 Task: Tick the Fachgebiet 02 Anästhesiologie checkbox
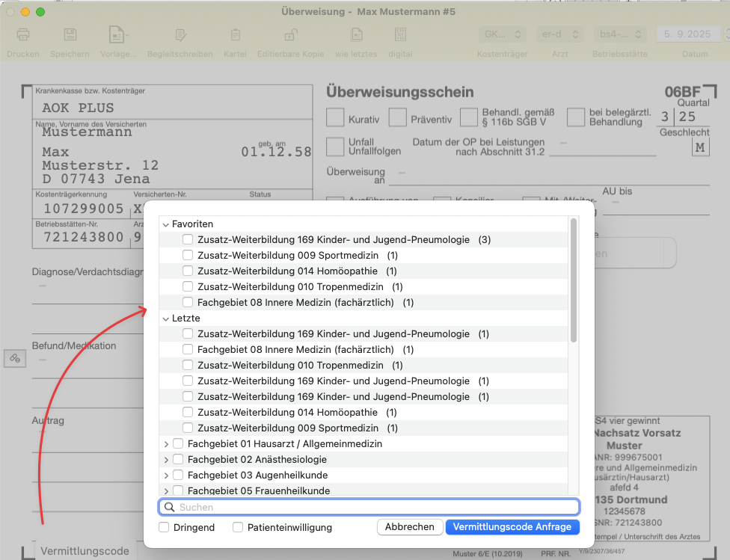[x=178, y=460]
